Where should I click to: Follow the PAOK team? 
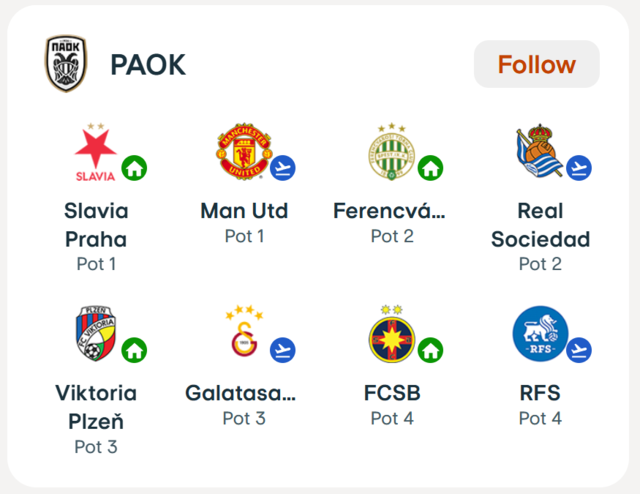536,64
